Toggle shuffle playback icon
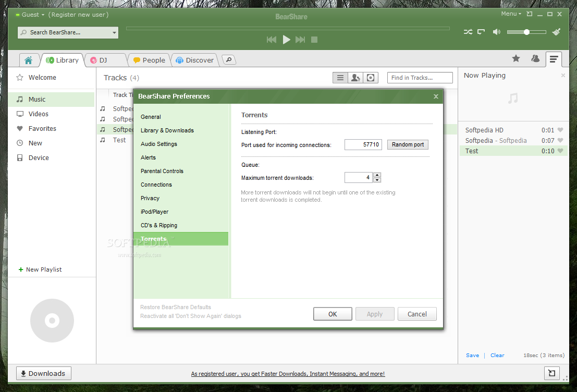This screenshot has height=392, width=577. tap(468, 32)
